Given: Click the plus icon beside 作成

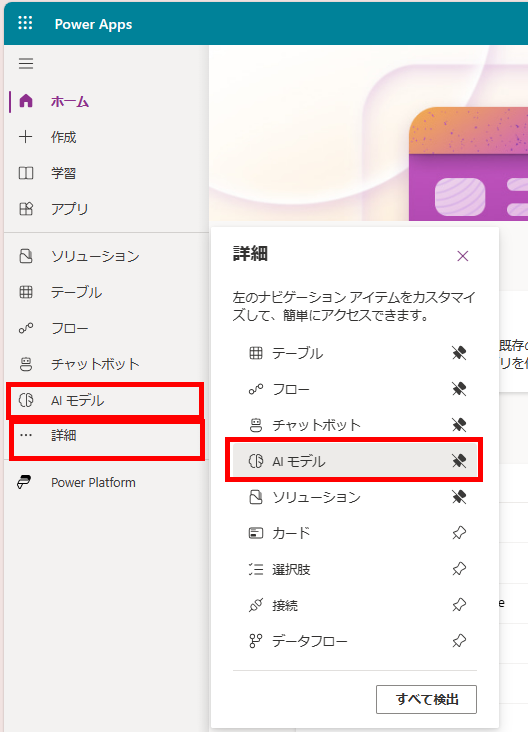Looking at the screenshot, I should coord(26,137).
